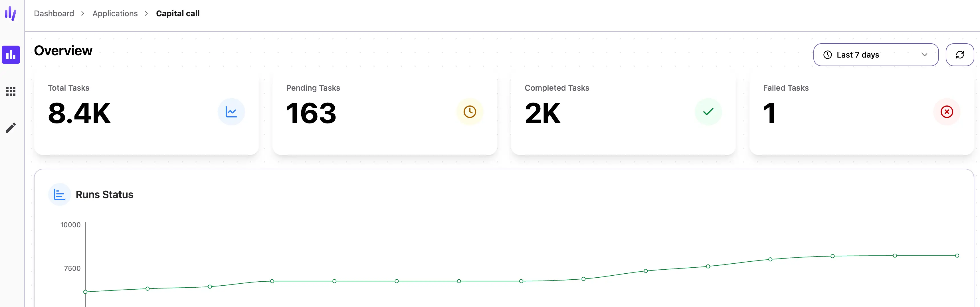Click the last data point on the chart line

(957, 256)
